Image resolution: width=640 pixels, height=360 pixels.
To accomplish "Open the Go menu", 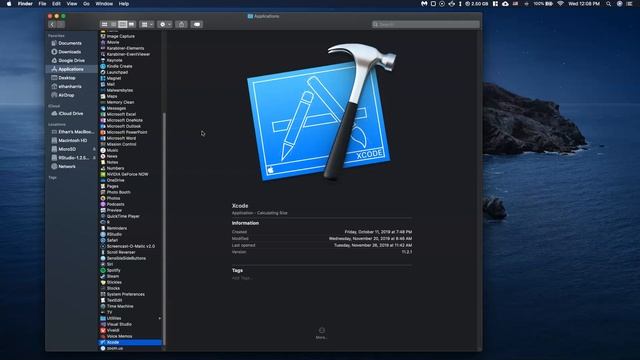I will tap(86, 4).
